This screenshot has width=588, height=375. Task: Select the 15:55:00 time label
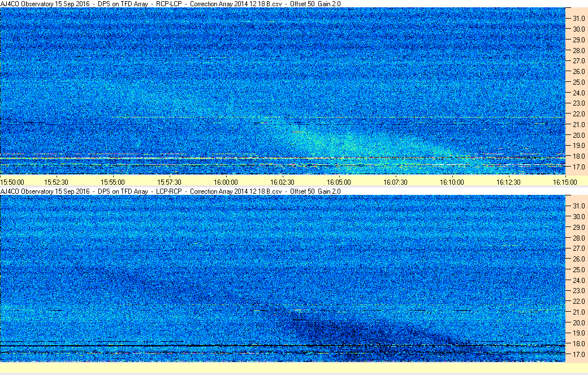[x=113, y=182]
